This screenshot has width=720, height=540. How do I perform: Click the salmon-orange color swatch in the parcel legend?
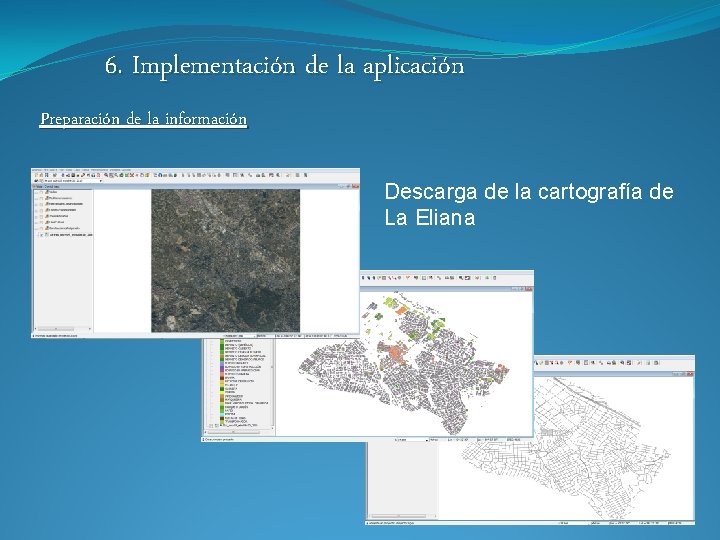[x=222, y=374]
